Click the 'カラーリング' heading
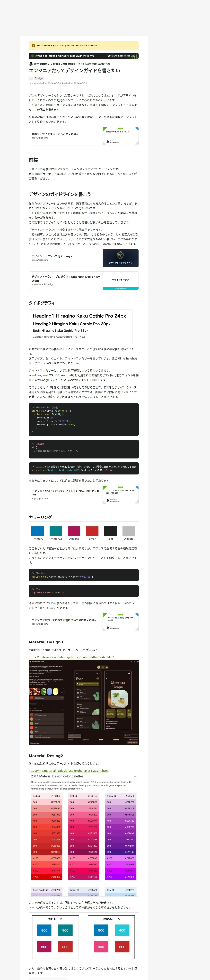Screen dimensions: 210x980 [40, 517]
